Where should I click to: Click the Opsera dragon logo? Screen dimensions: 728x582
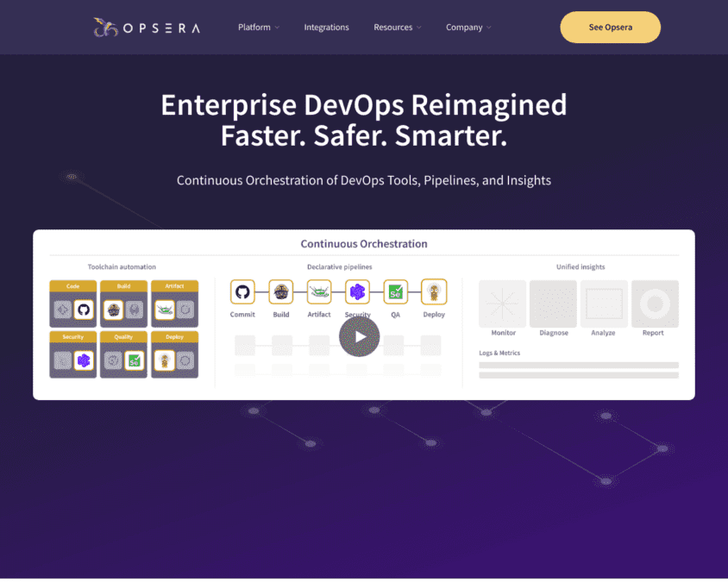(x=105, y=28)
